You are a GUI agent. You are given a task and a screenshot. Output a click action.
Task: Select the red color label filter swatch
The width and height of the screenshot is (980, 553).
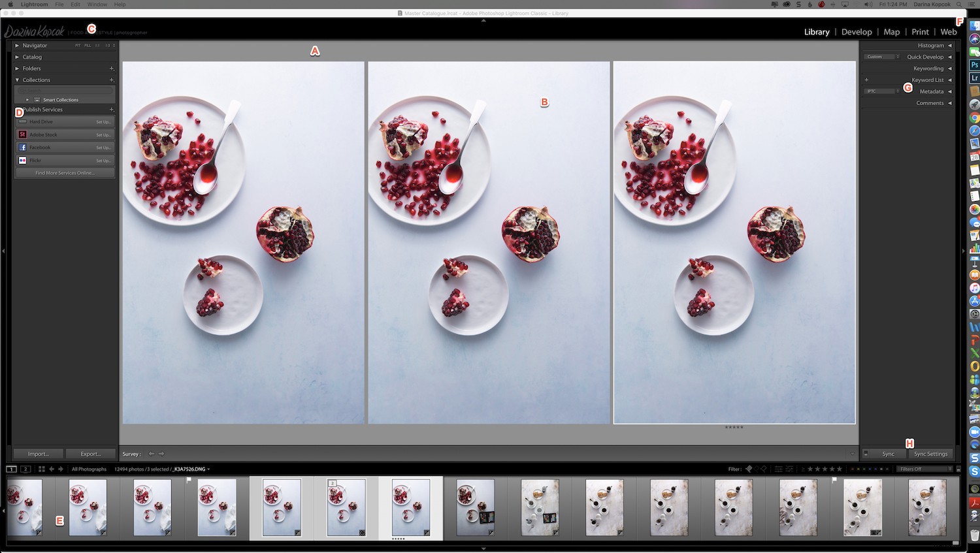click(853, 469)
